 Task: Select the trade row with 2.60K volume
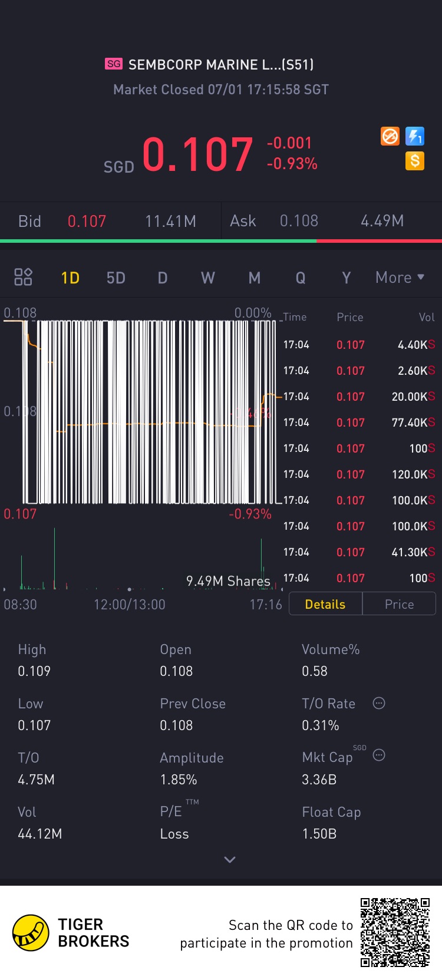(x=359, y=371)
